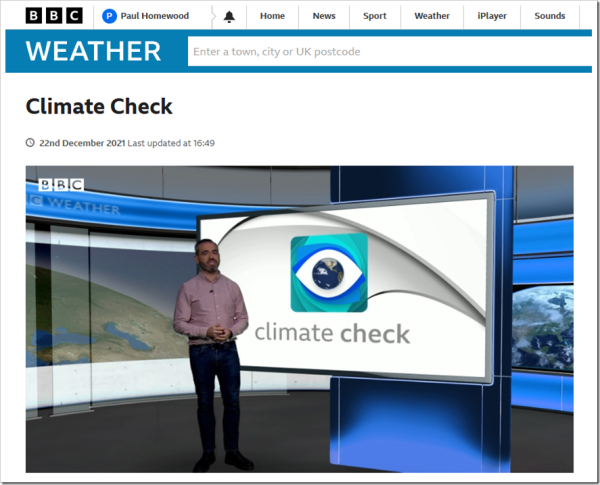Go to the Home nav item

tap(272, 16)
